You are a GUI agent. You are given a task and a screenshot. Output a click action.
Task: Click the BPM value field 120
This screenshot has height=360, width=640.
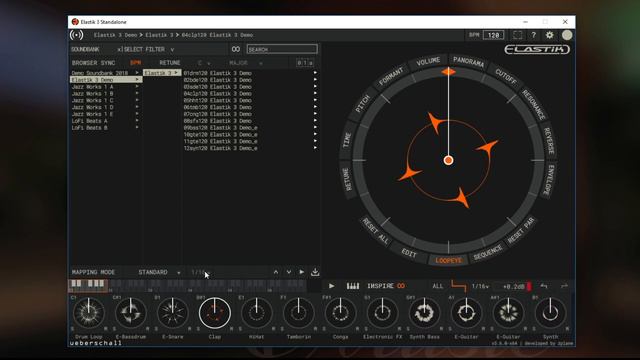(493, 35)
